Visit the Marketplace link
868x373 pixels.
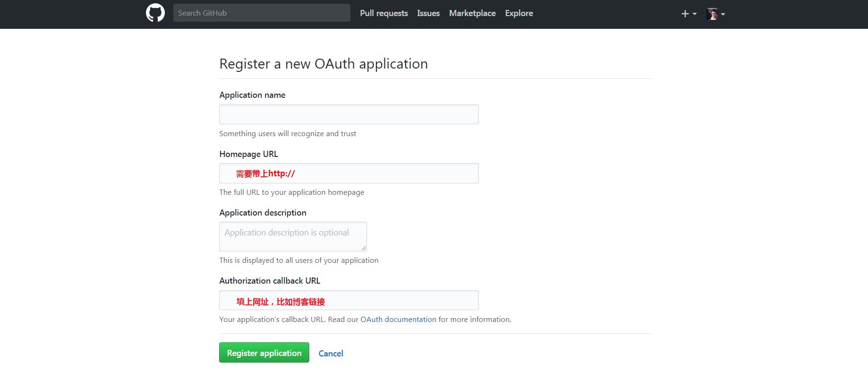(x=472, y=13)
